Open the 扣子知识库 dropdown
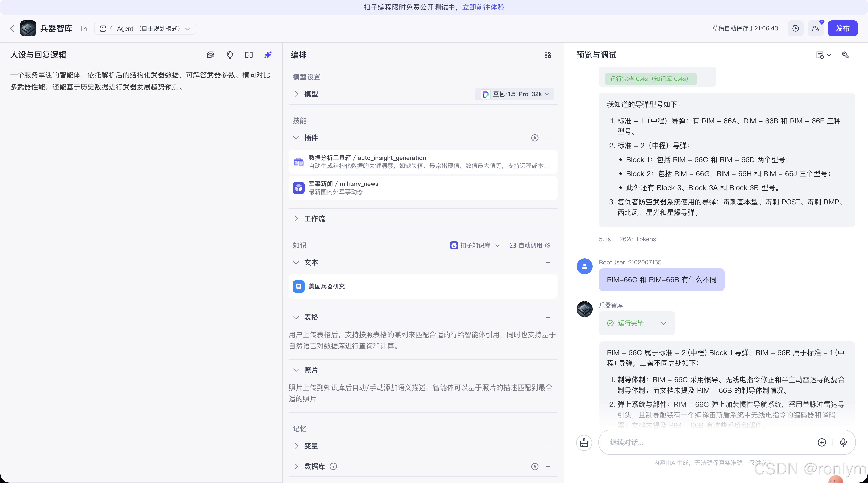Screen dimensions: 868x483 coord(475,245)
